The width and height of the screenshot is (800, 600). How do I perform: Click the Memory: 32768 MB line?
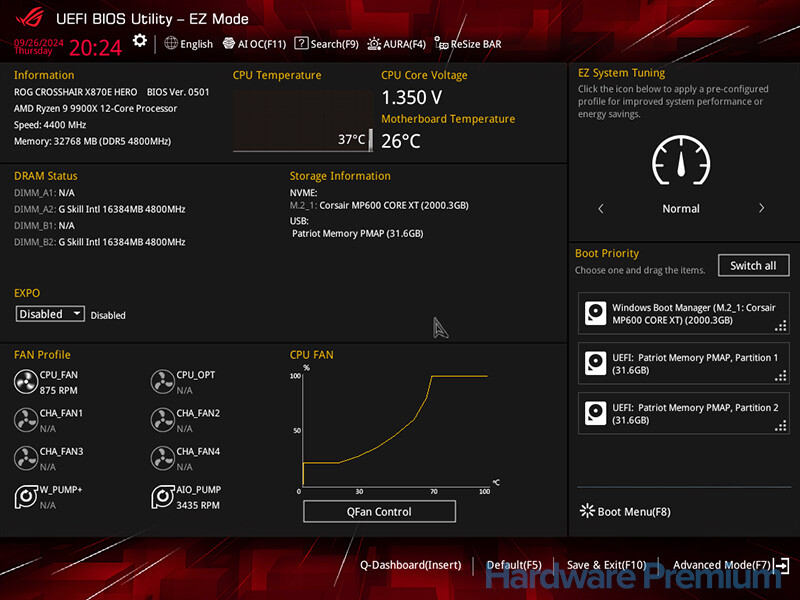click(92, 141)
